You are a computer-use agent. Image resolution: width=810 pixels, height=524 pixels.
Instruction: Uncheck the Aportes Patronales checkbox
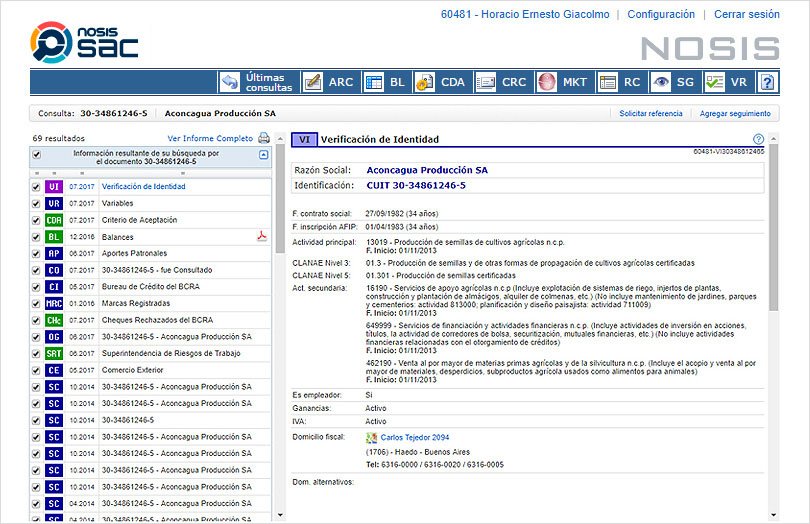tap(36, 254)
